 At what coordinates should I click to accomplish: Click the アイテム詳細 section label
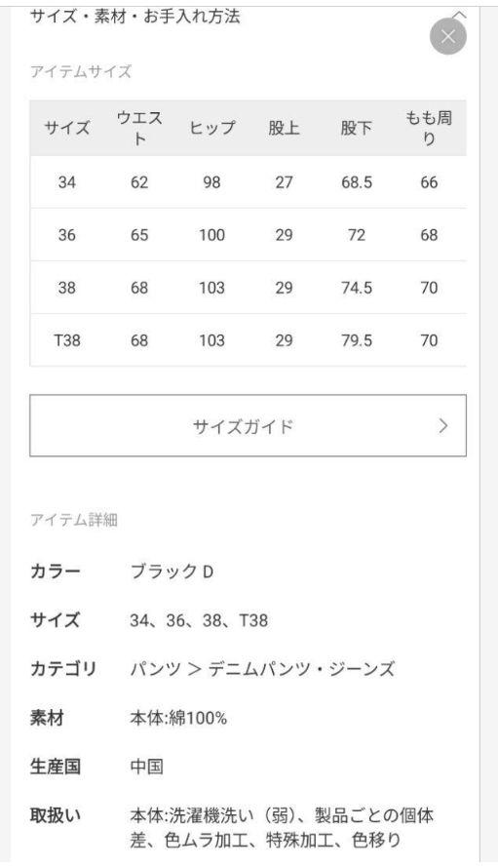(x=74, y=519)
